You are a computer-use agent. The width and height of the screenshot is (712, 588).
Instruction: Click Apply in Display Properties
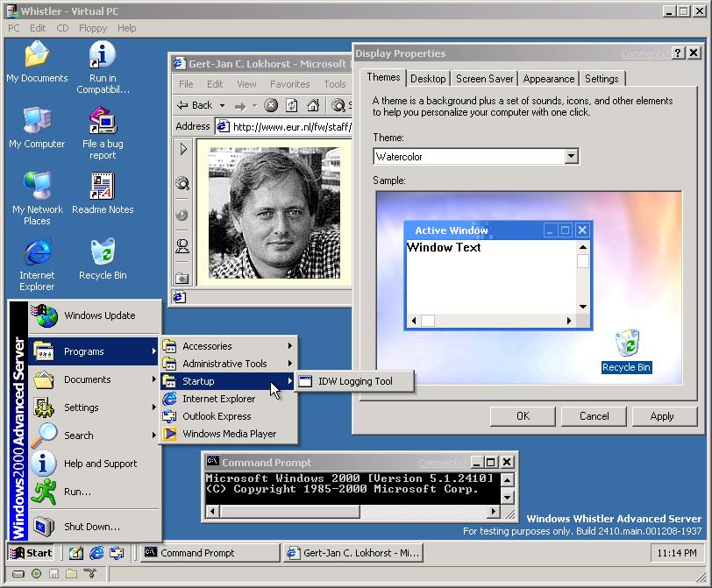click(x=665, y=416)
